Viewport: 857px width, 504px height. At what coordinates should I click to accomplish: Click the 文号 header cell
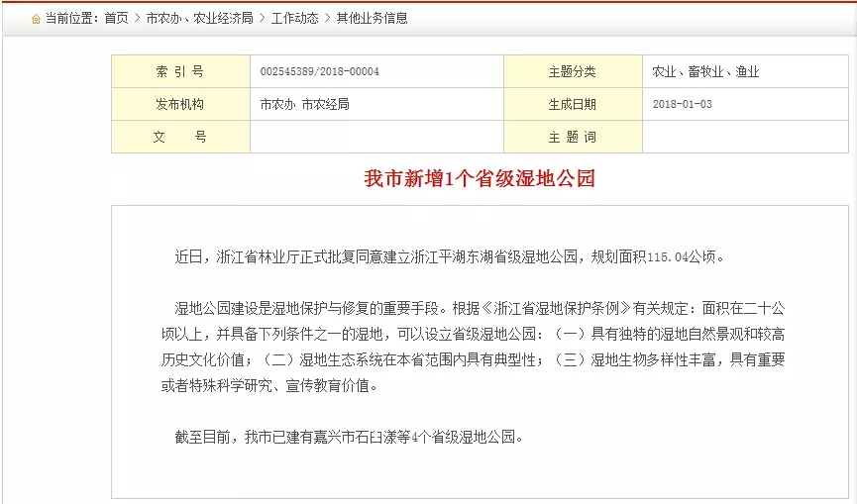pyautogui.click(x=180, y=137)
